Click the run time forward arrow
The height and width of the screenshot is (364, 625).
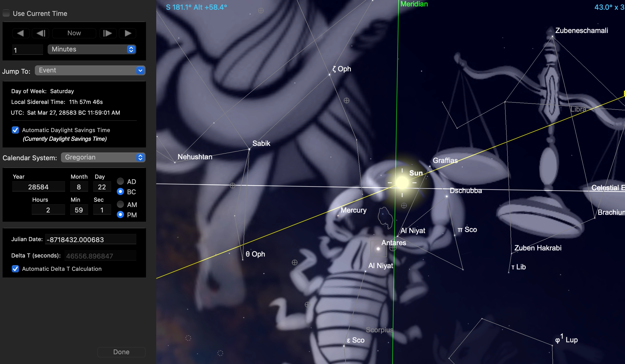[128, 33]
